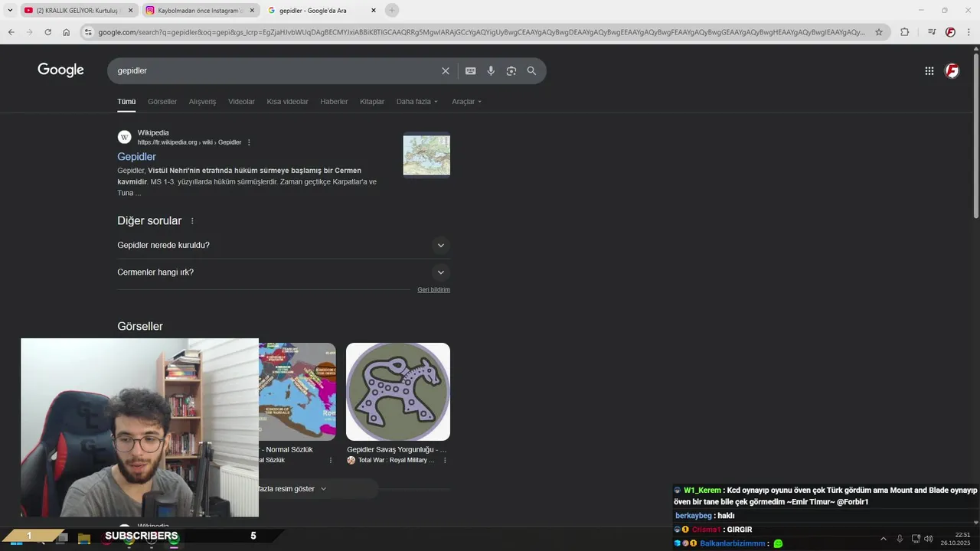The height and width of the screenshot is (551, 980).
Task: Open the Gepidler Wikipedia result link
Action: [136, 157]
